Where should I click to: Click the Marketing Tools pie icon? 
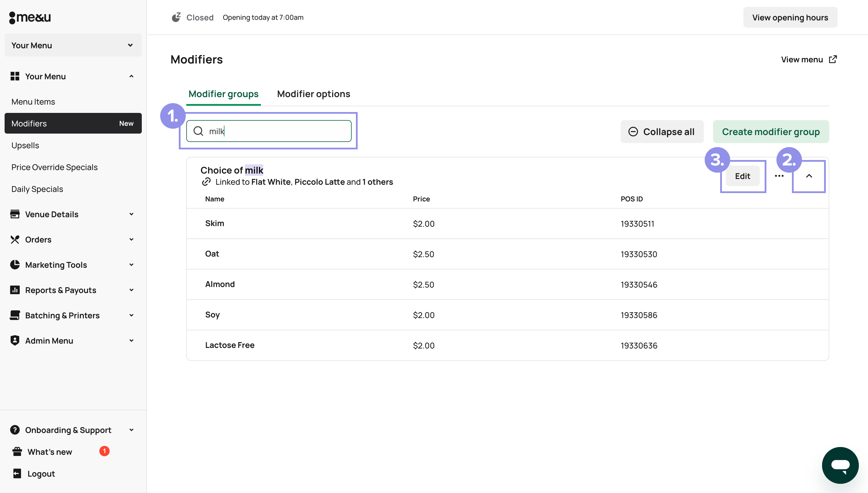pos(15,265)
